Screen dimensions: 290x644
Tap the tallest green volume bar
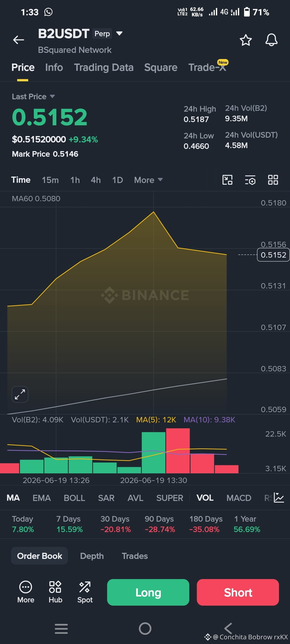pyautogui.click(x=154, y=452)
